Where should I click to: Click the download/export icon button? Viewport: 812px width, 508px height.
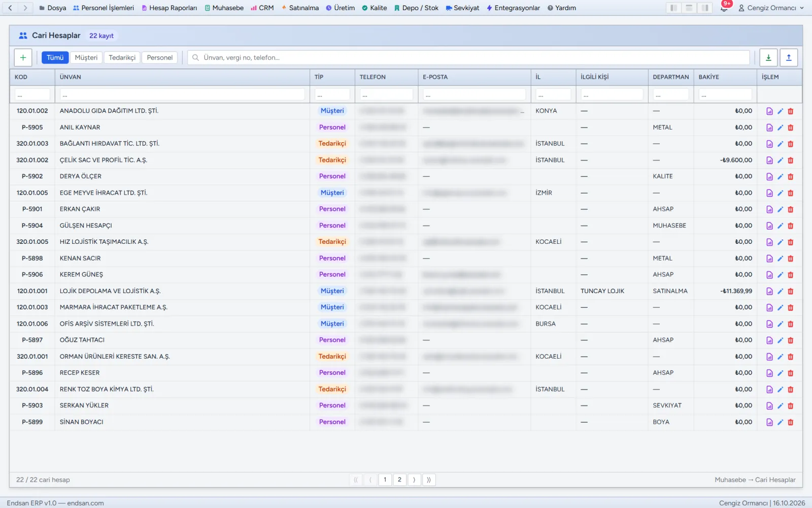[x=768, y=57]
